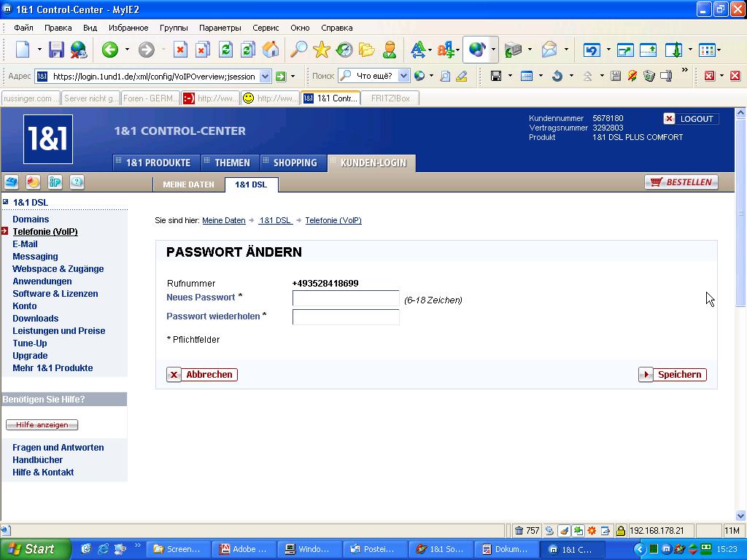Click the text size letter A icon
The image size is (747, 560).
click(418, 50)
